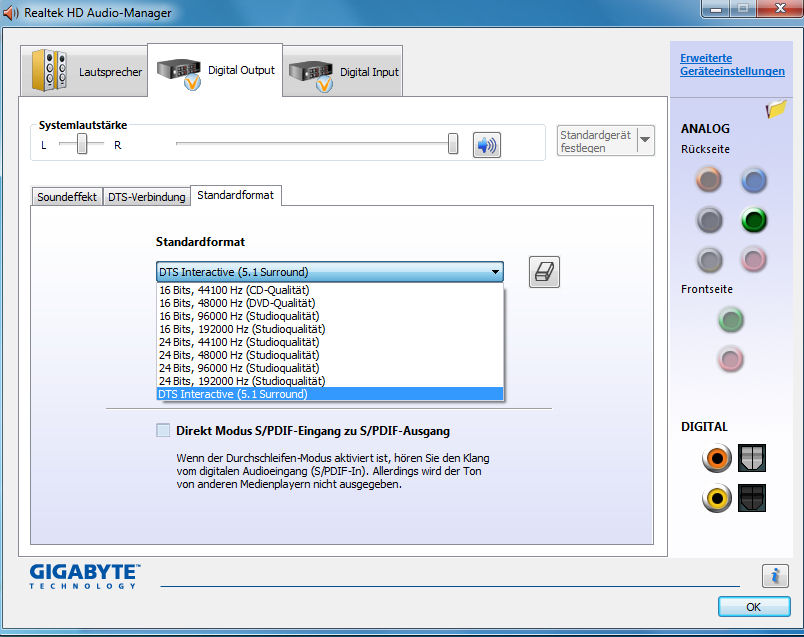Image resolution: width=804 pixels, height=637 pixels.
Task: Open the Standardformat sub-tab
Action: point(236,195)
